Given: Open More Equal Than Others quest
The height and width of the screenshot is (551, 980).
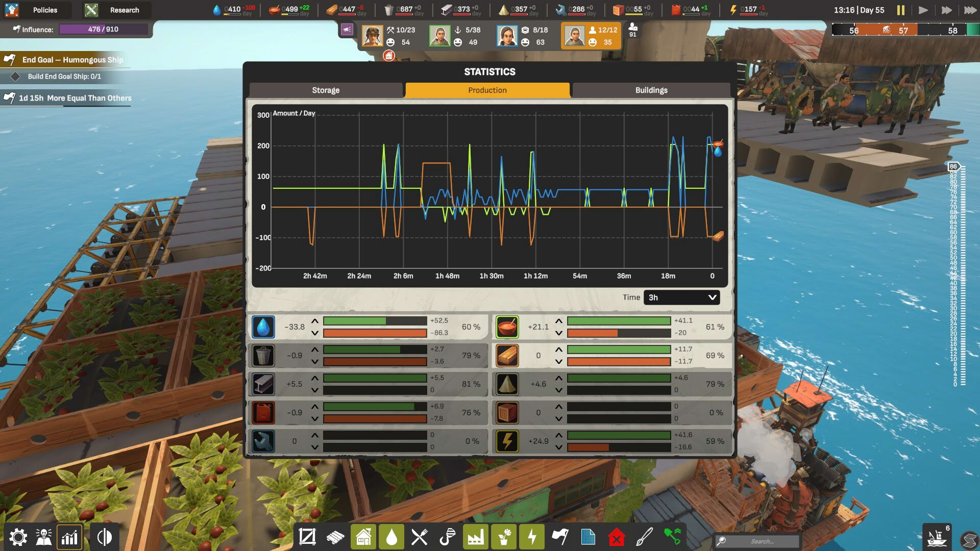Looking at the screenshot, I should click(66, 98).
